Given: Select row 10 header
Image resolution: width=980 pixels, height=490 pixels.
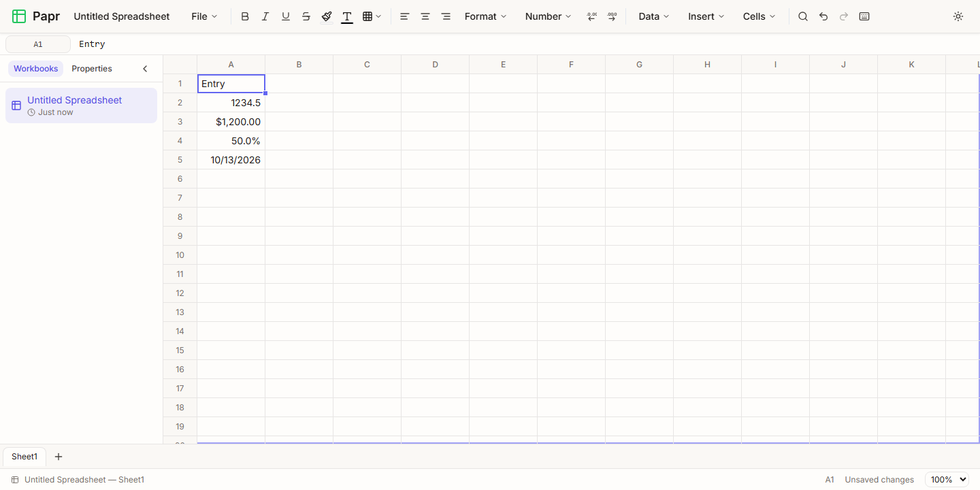Looking at the screenshot, I should (180, 255).
